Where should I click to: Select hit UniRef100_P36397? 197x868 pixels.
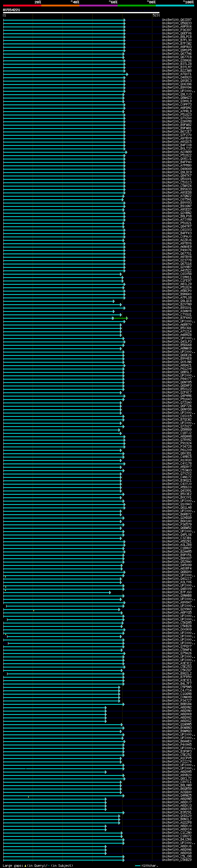177,30
